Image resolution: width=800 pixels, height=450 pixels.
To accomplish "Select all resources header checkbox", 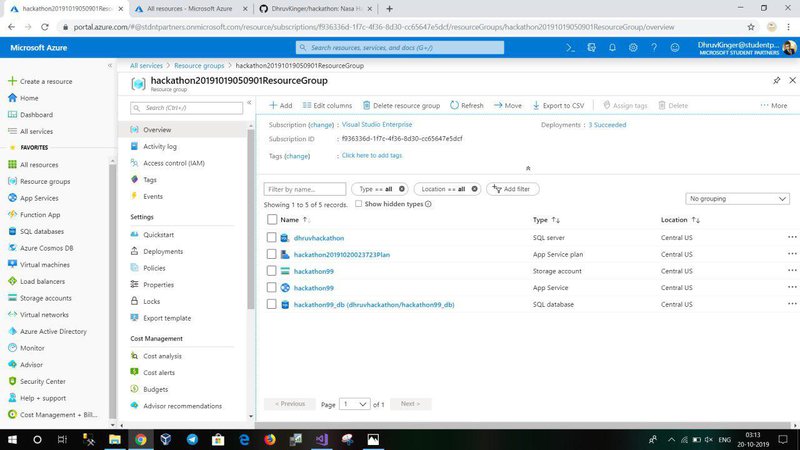I will 272,220.
